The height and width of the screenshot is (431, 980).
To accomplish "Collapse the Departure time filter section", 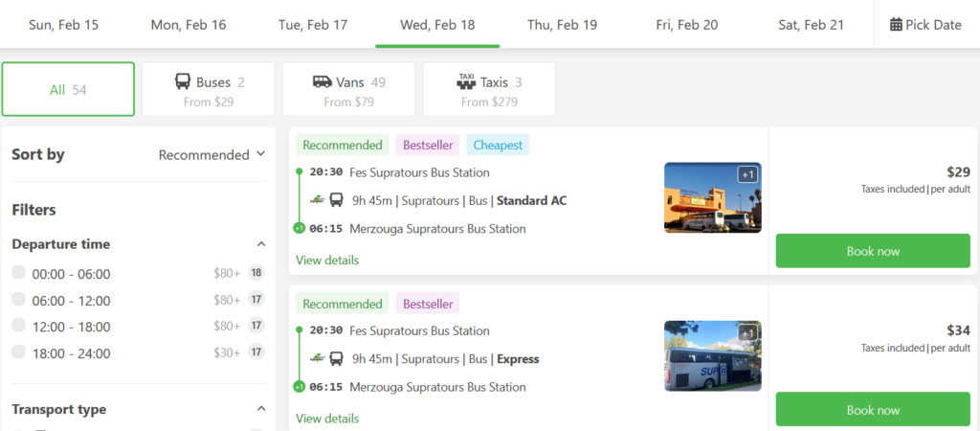I will [x=260, y=244].
